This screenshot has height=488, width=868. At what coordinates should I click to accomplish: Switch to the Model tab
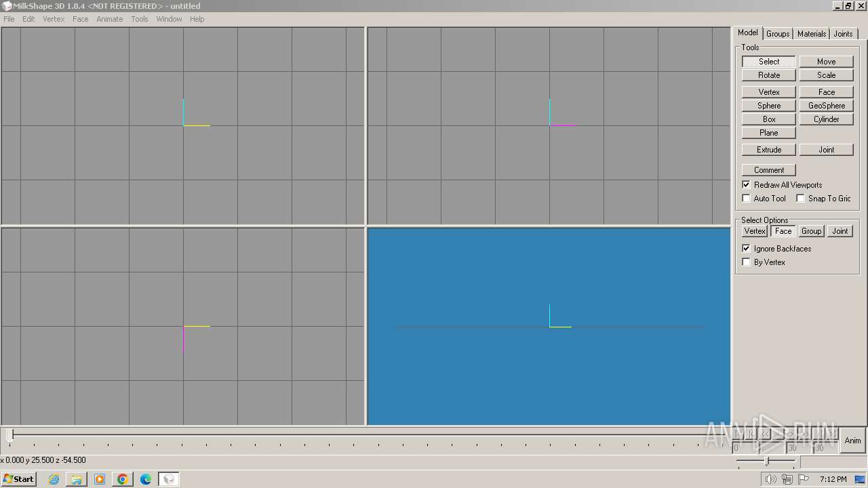[748, 33]
